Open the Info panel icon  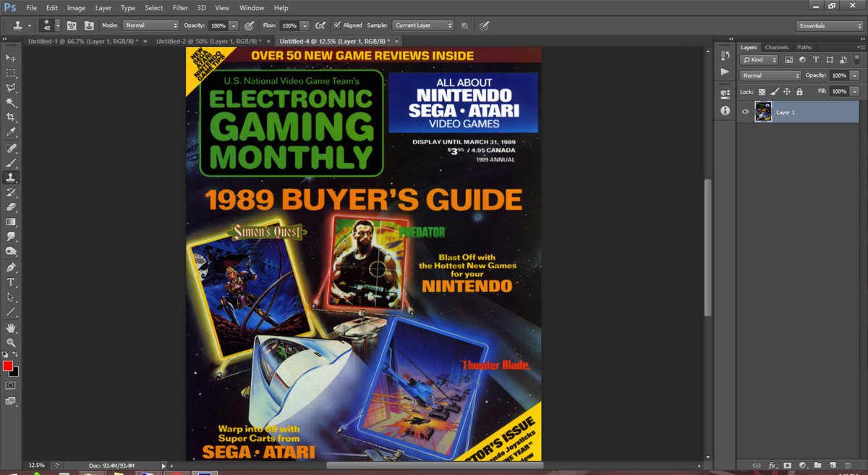(725, 111)
